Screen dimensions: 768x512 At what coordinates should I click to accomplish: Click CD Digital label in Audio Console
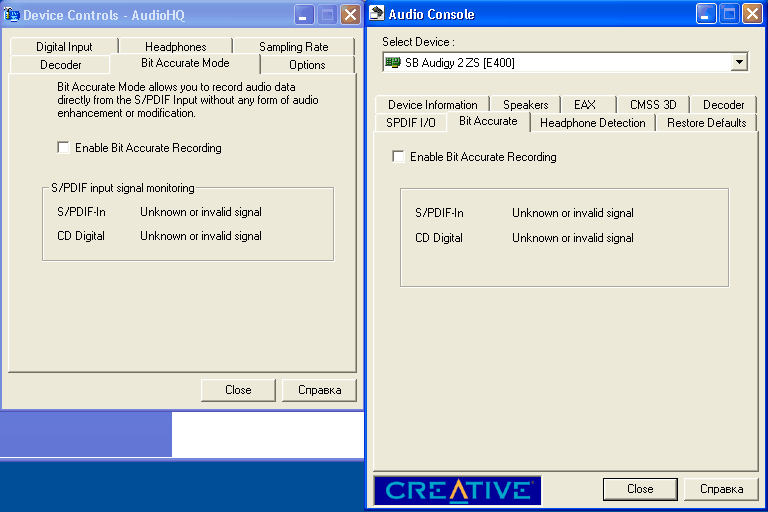439,238
